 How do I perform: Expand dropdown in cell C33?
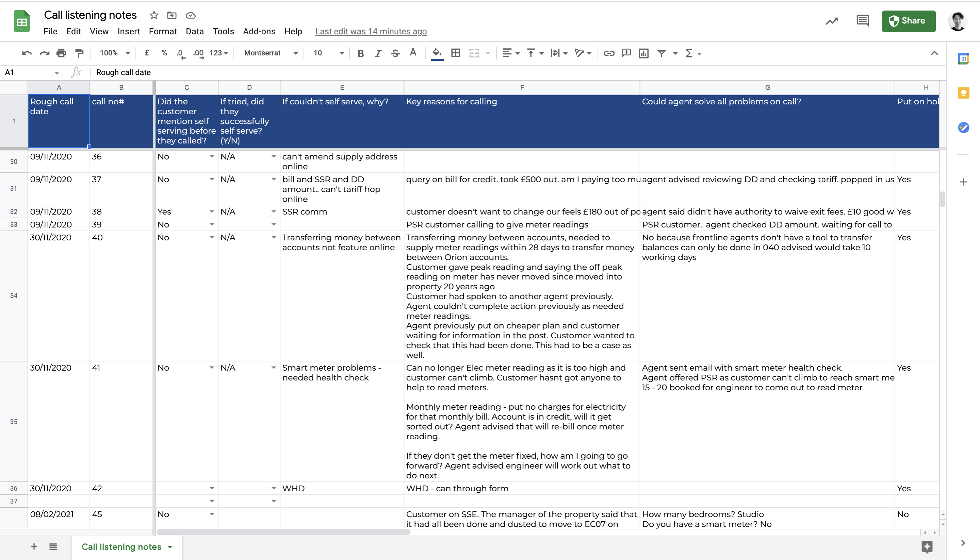coord(211,224)
